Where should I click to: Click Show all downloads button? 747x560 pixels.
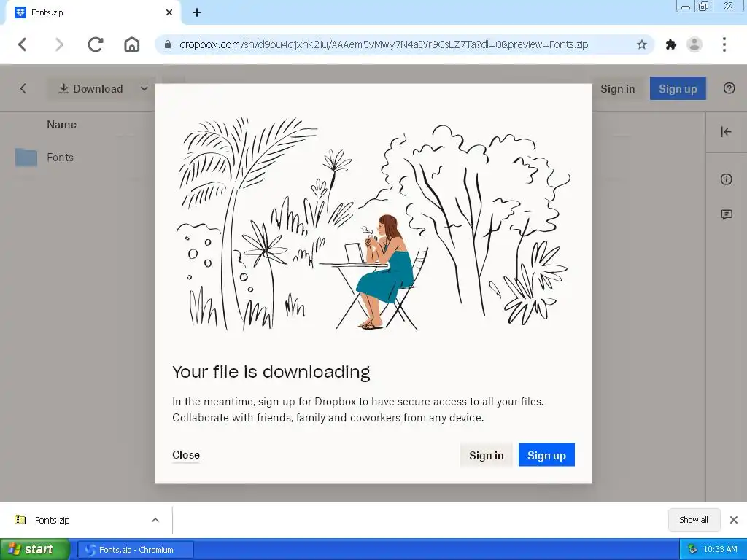694,520
